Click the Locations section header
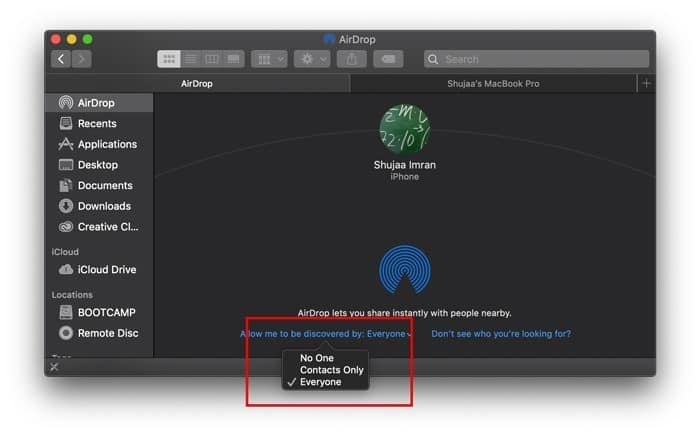This screenshot has width=700, height=435. (72, 295)
